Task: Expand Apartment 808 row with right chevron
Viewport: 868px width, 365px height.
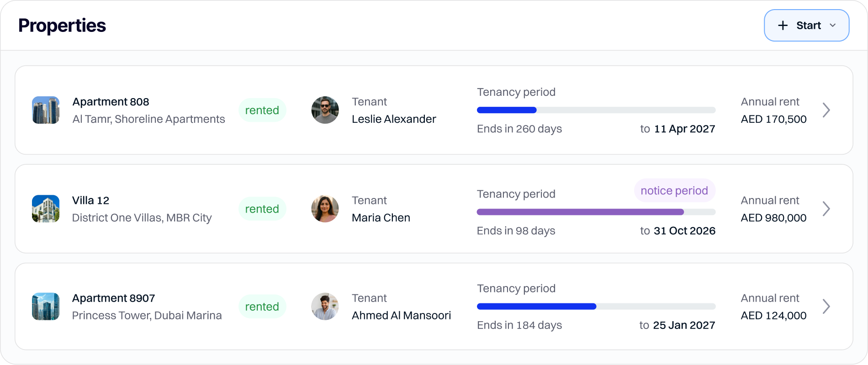Action: pos(826,110)
